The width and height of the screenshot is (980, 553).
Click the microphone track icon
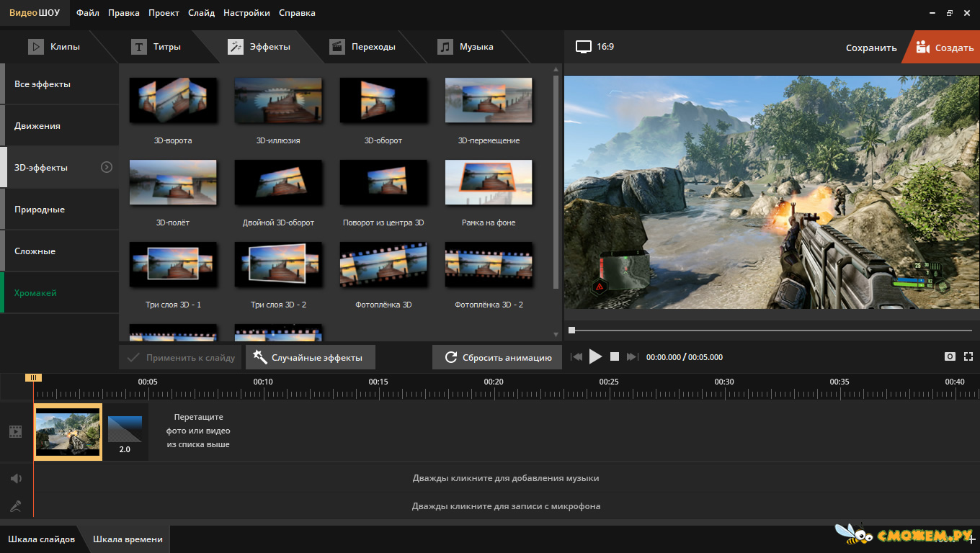point(16,506)
